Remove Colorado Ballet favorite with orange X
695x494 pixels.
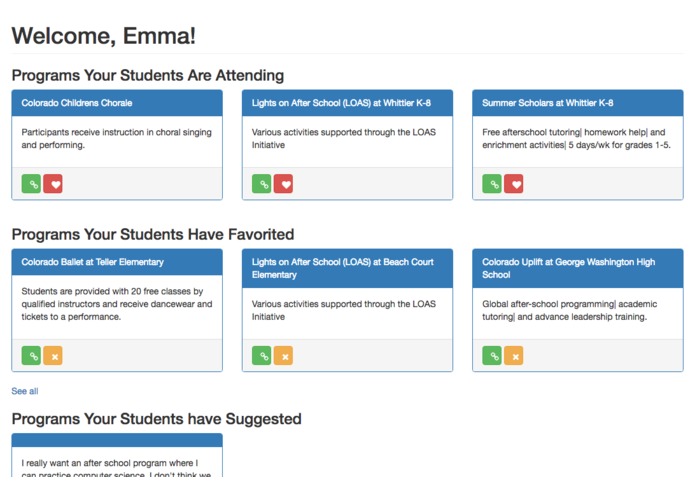click(53, 356)
